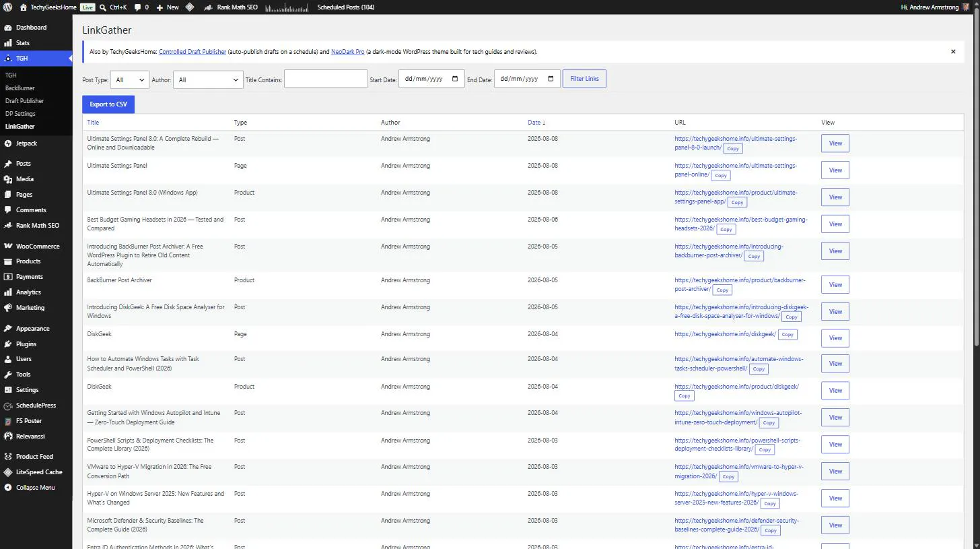980x549 pixels.
Task: Click the diamond icon in the admin bar
Action: tap(190, 7)
